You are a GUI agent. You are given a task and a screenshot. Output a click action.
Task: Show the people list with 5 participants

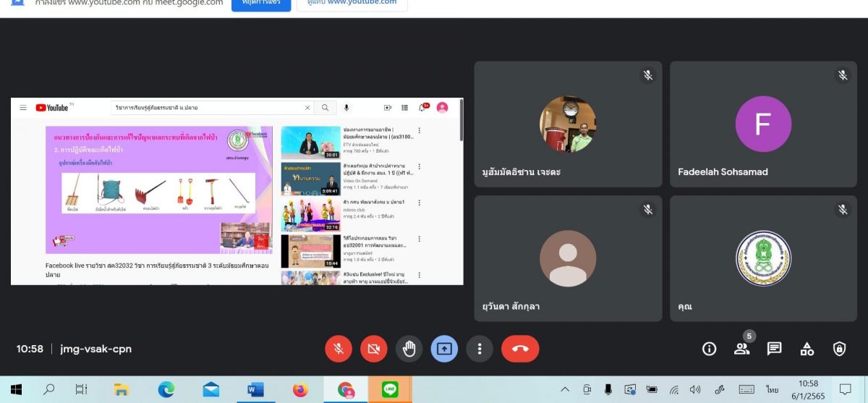(741, 349)
